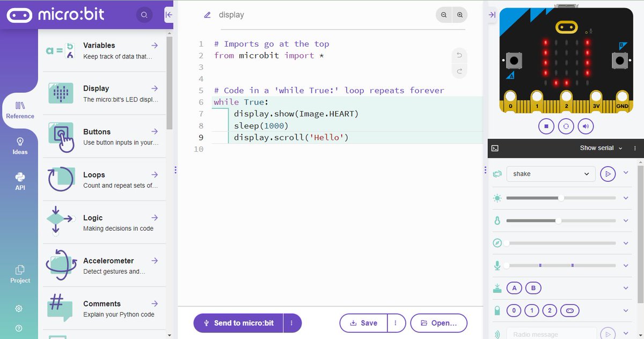Image resolution: width=644 pixels, height=339 pixels.
Task: Click the Radio message input field
Action: tap(551, 334)
